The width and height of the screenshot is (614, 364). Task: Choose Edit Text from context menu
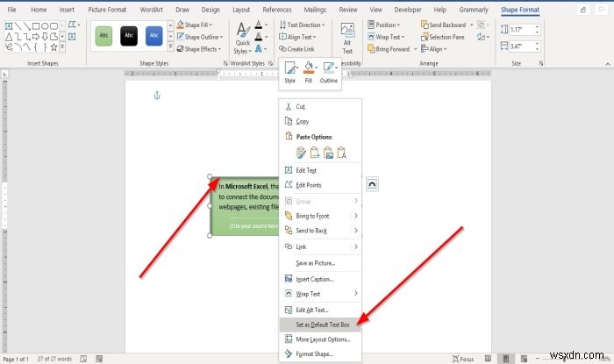pos(320,170)
